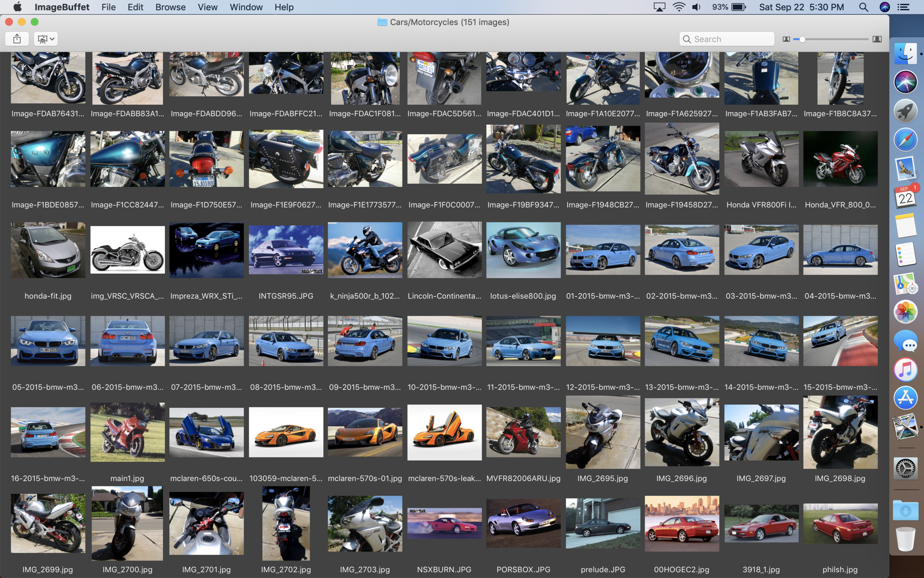Open the AirPlay display menu icon
This screenshot has width=924, height=578.
click(659, 7)
